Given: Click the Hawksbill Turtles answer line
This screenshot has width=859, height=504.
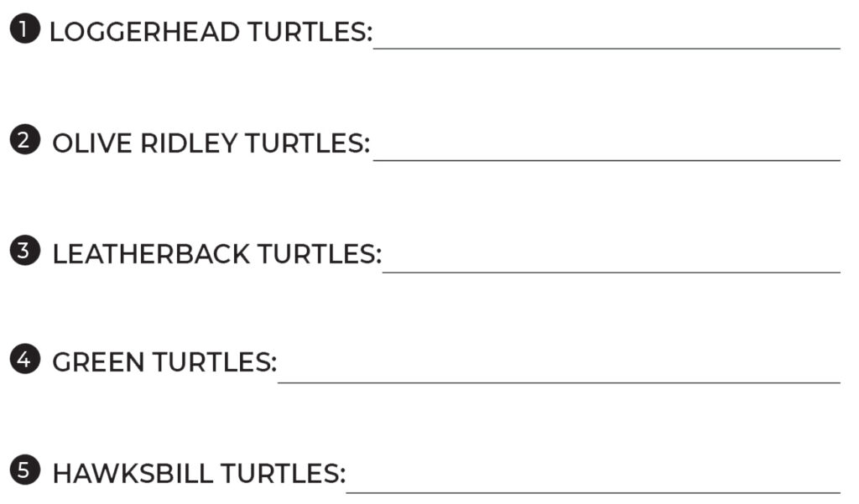Looking at the screenshot, I should pyautogui.click(x=593, y=492).
